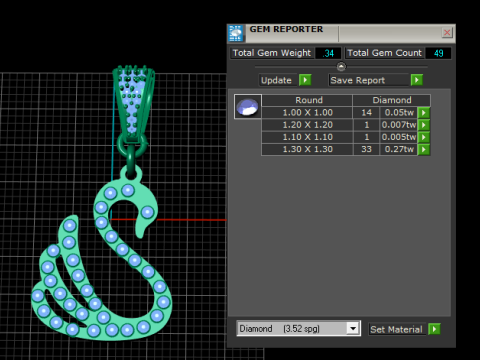Click the Diamond column header
480x360 pixels.
pyautogui.click(x=392, y=100)
